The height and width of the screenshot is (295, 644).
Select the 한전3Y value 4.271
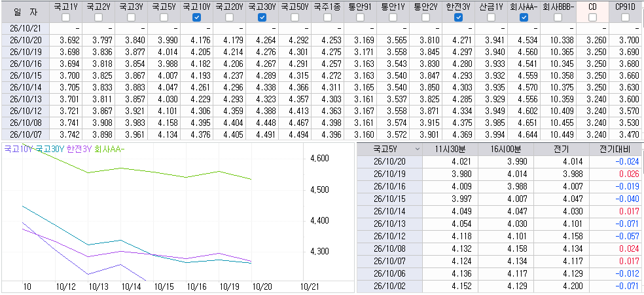(x=462, y=40)
